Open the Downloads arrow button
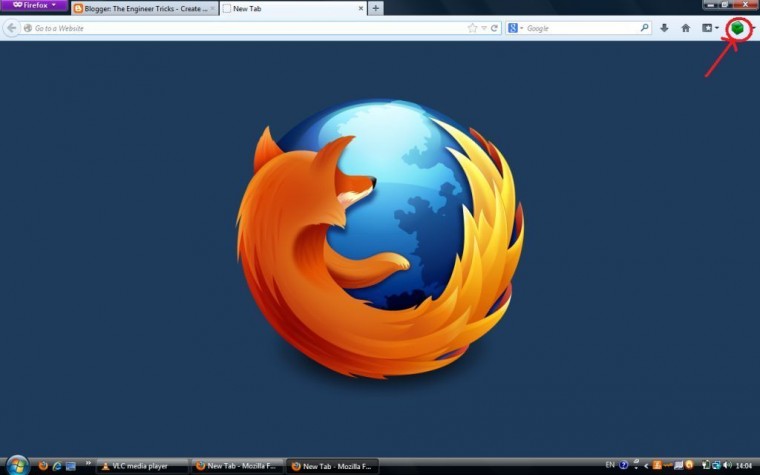Viewport: 760px width, 475px height. (x=664, y=28)
